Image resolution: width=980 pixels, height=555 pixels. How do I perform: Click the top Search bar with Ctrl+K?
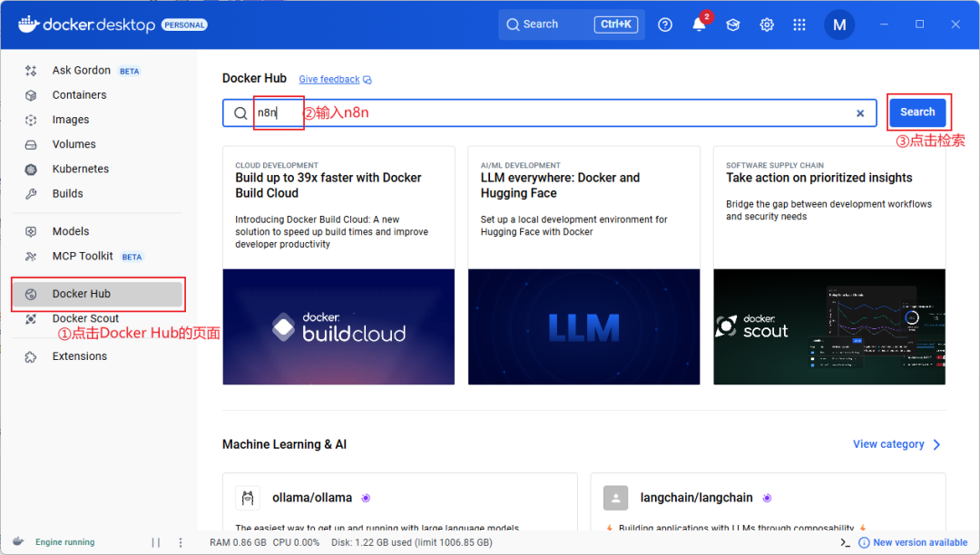572,24
